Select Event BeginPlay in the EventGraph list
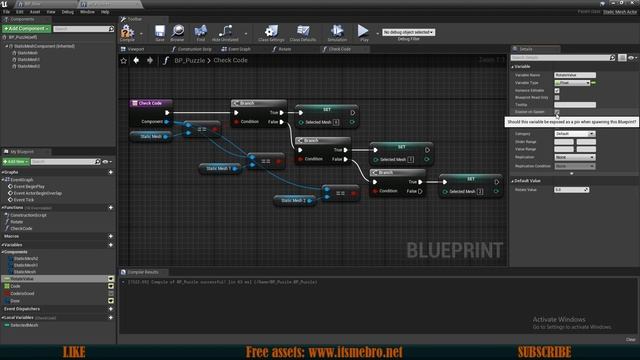This screenshot has height=360, width=640. click(29, 187)
